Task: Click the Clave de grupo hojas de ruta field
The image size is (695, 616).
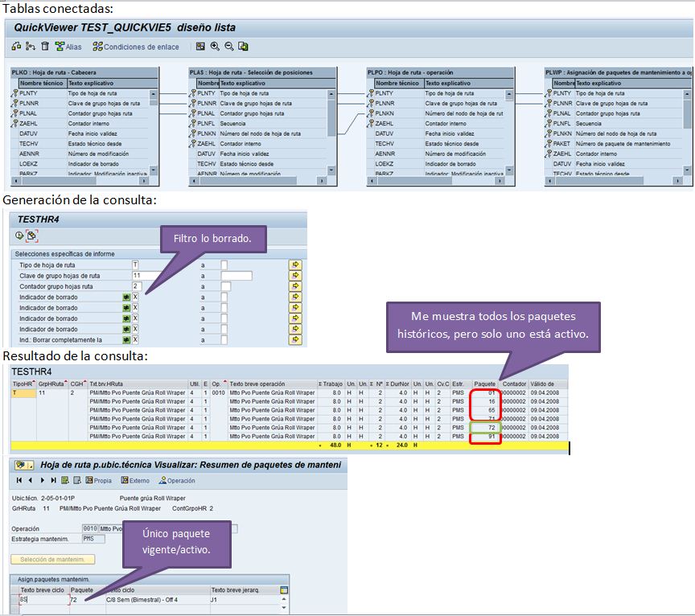Action: pyautogui.click(x=151, y=276)
